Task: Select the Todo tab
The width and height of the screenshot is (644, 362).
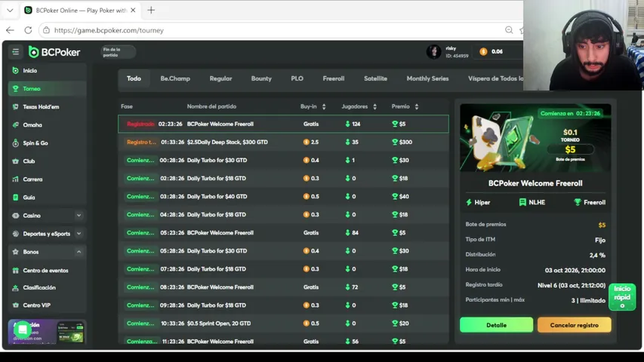Action: tap(134, 78)
